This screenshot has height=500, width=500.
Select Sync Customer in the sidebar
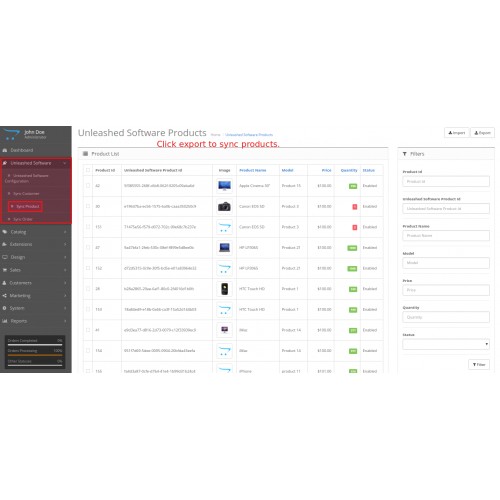coord(26,194)
